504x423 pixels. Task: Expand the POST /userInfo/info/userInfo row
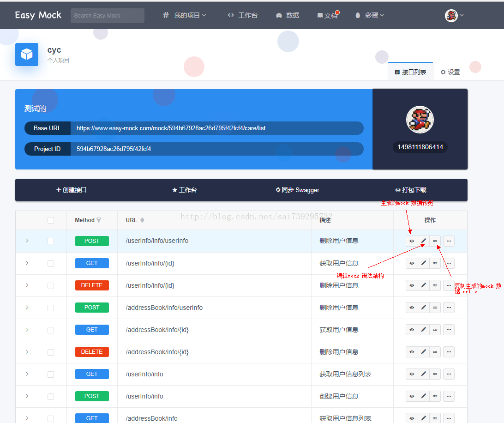click(27, 241)
